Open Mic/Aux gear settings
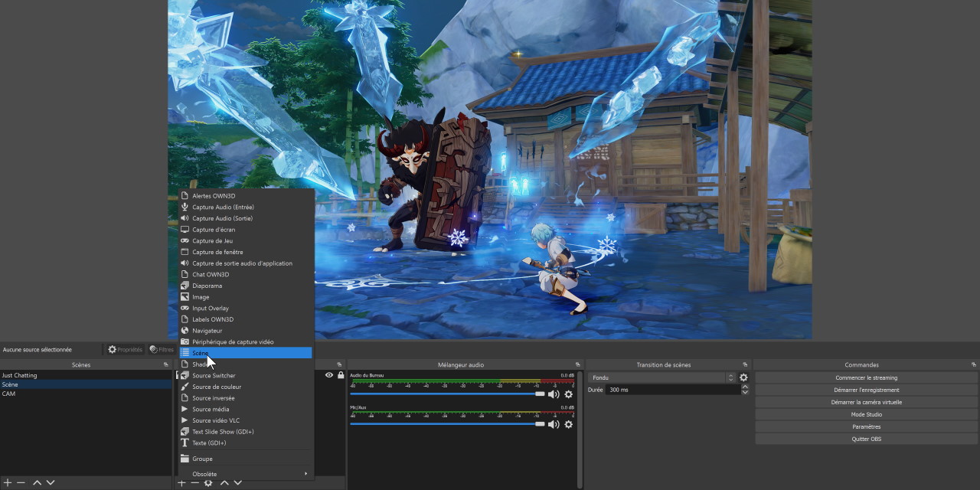Screen dimensions: 980x490 tap(568, 424)
